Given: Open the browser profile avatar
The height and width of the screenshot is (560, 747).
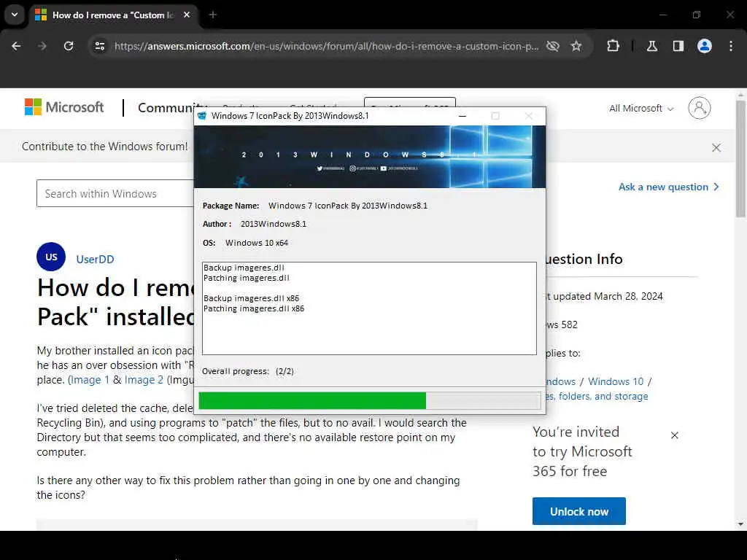Looking at the screenshot, I should (705, 46).
